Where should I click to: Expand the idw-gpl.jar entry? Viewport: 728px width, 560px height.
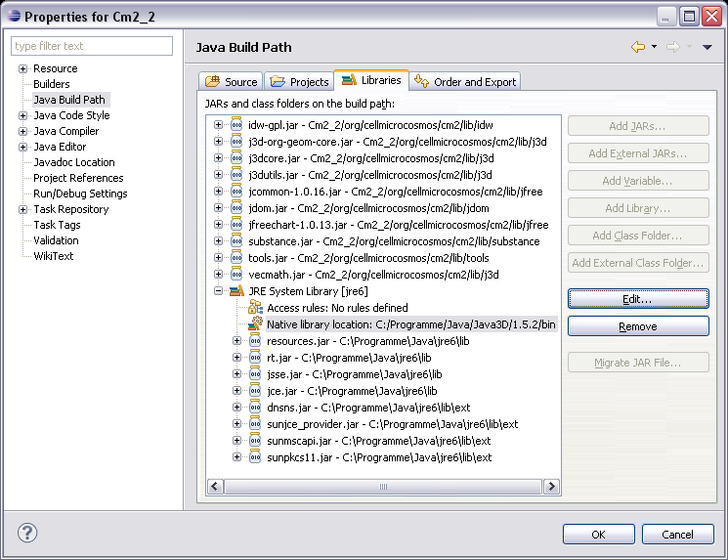[x=218, y=124]
